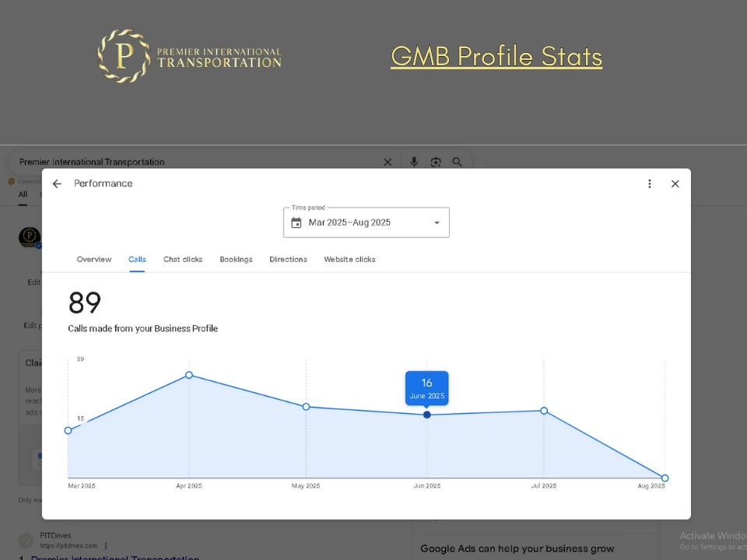Image resolution: width=747 pixels, height=560 pixels.
Task: Select the March 2025 data point on chart
Action: 68,430
